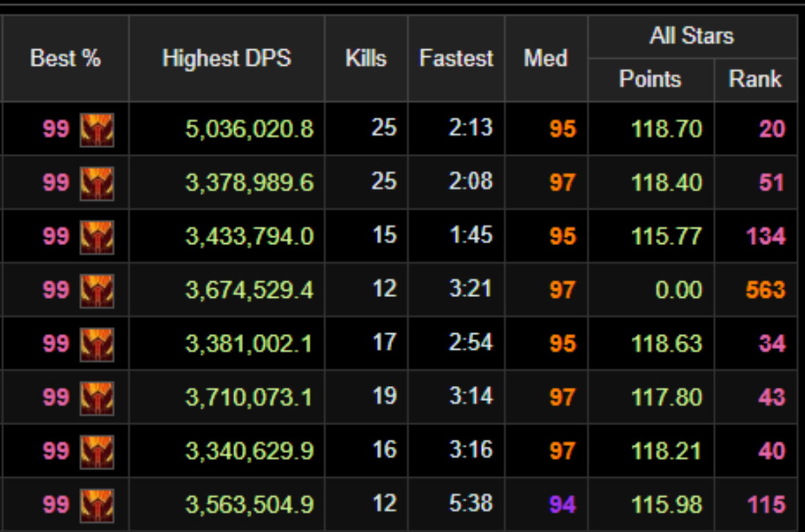805x532 pixels.
Task: Click All Stars rank 34
Action: [772, 344]
